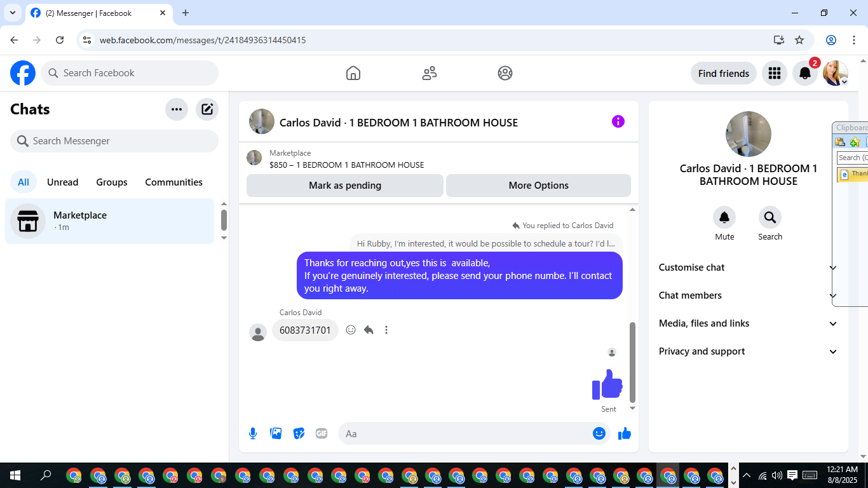The width and height of the screenshot is (868, 488).
Task: Open the $850 listing link
Action: pos(347,165)
